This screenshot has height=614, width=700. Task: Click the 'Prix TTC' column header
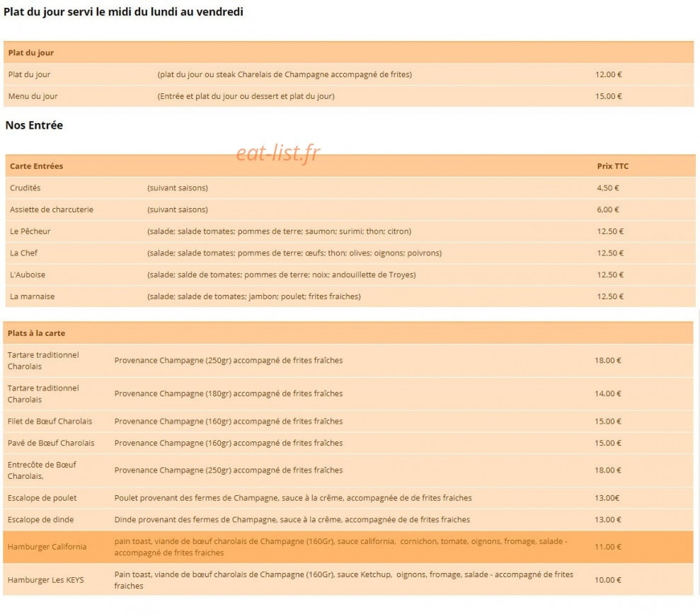612,166
